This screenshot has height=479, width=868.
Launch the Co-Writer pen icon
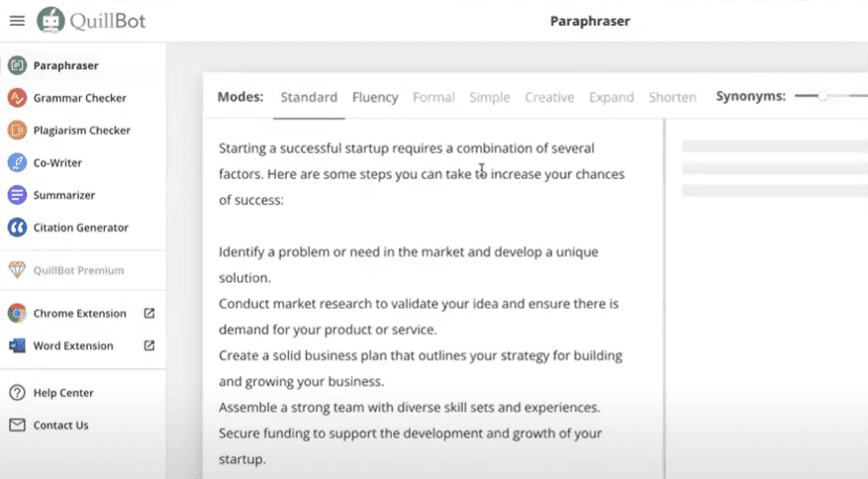coord(17,163)
